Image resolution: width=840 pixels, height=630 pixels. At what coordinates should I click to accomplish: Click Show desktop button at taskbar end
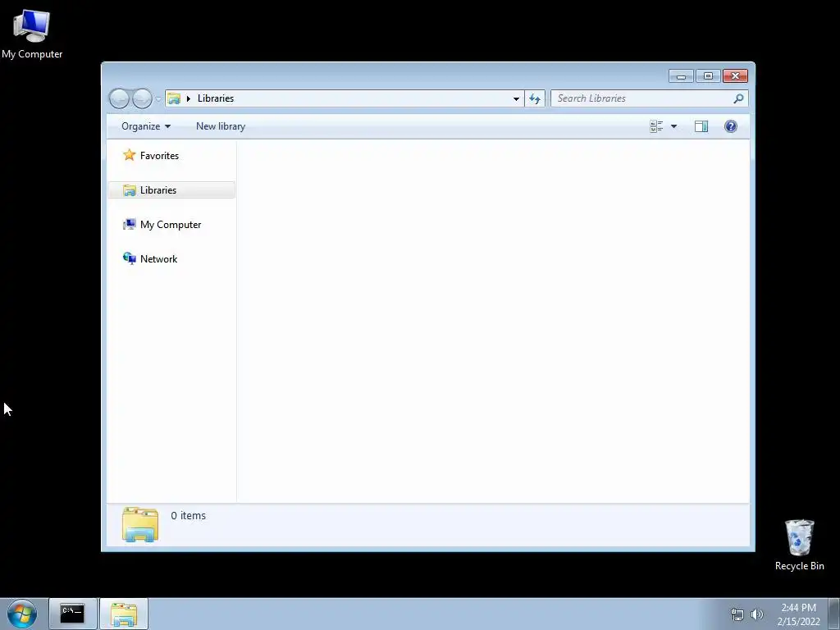point(834,614)
